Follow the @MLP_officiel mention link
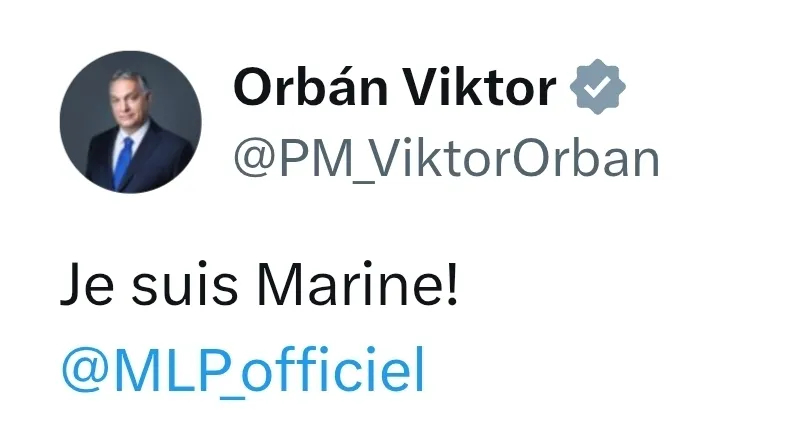Image resolution: width=794 pixels, height=425 pixels. tap(243, 370)
